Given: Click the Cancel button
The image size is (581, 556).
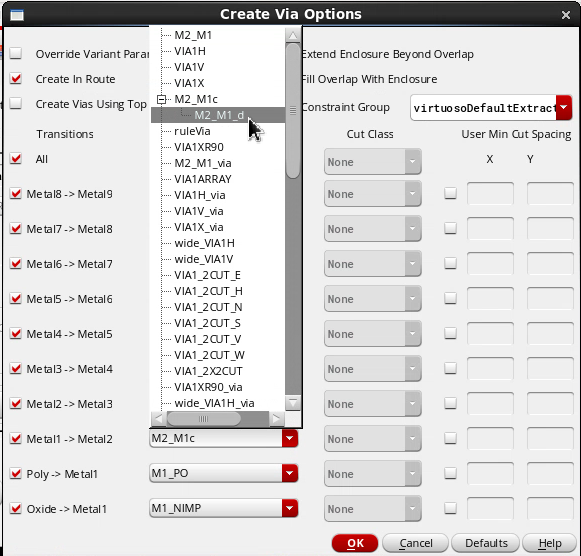Looking at the screenshot, I should 415,543.
